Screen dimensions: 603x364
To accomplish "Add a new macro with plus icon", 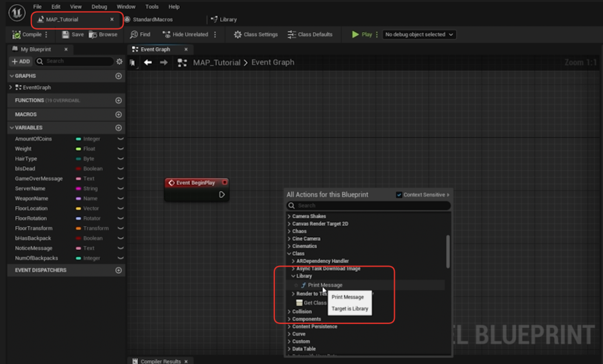I will tap(119, 115).
